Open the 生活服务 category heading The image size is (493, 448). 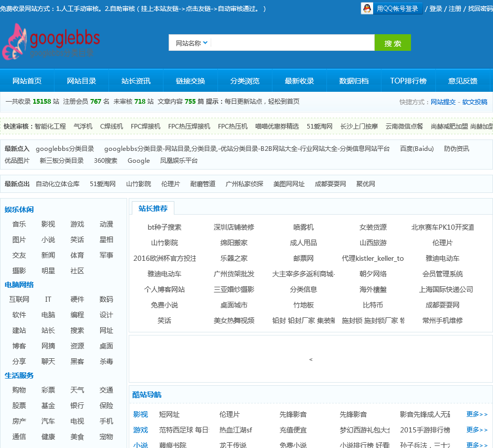pyautogui.click(x=19, y=375)
